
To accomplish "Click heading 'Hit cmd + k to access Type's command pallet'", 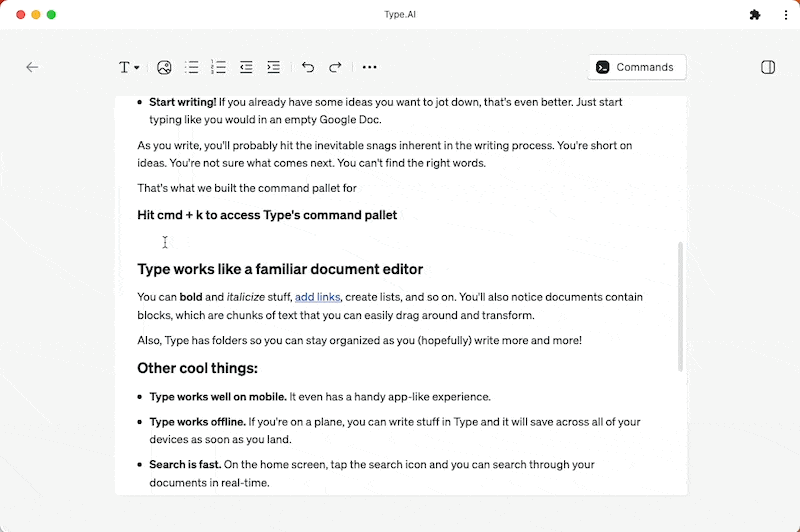I will (267, 215).
